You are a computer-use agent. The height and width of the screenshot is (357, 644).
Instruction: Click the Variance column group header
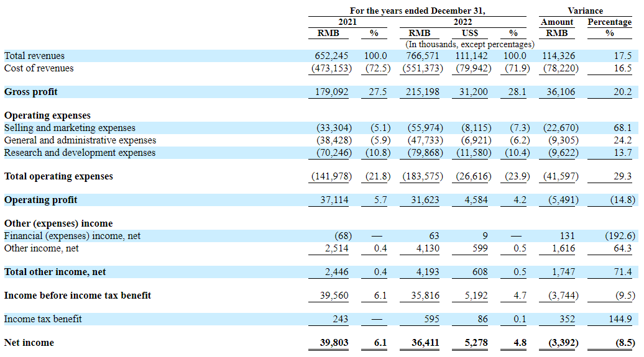(x=585, y=11)
